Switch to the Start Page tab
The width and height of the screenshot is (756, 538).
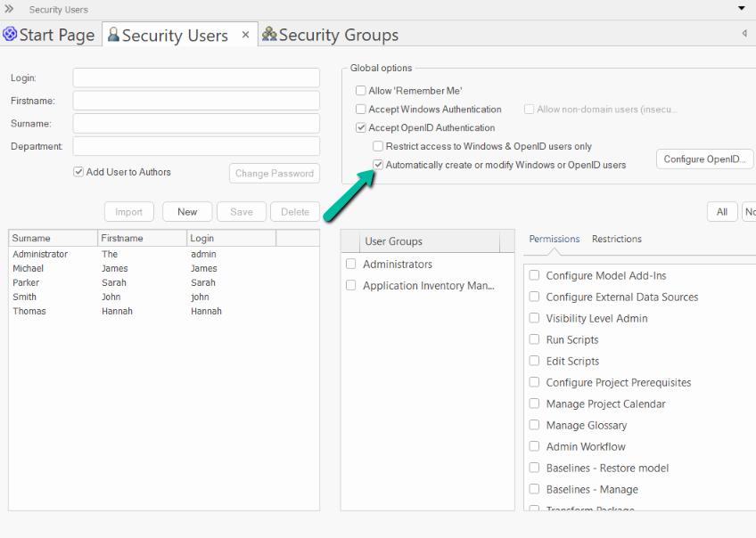pyautogui.click(x=51, y=35)
